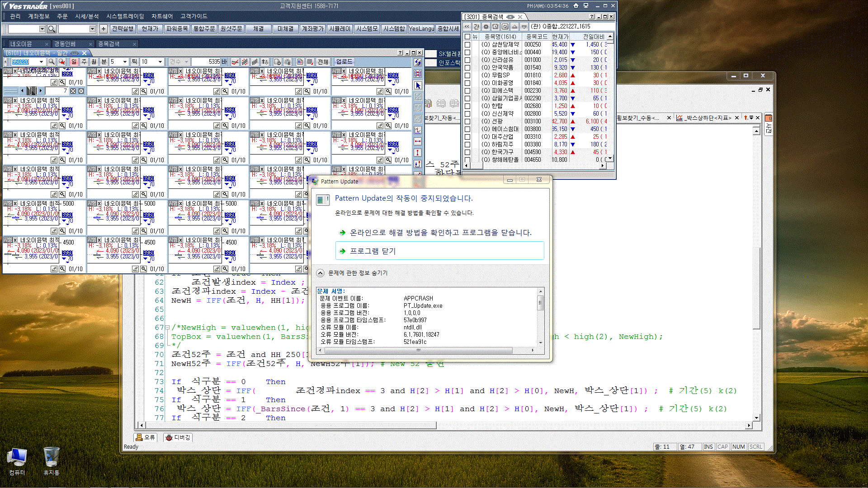Toggle the select-all checkbox in the stock list header
The image size is (868, 488).
(467, 37)
